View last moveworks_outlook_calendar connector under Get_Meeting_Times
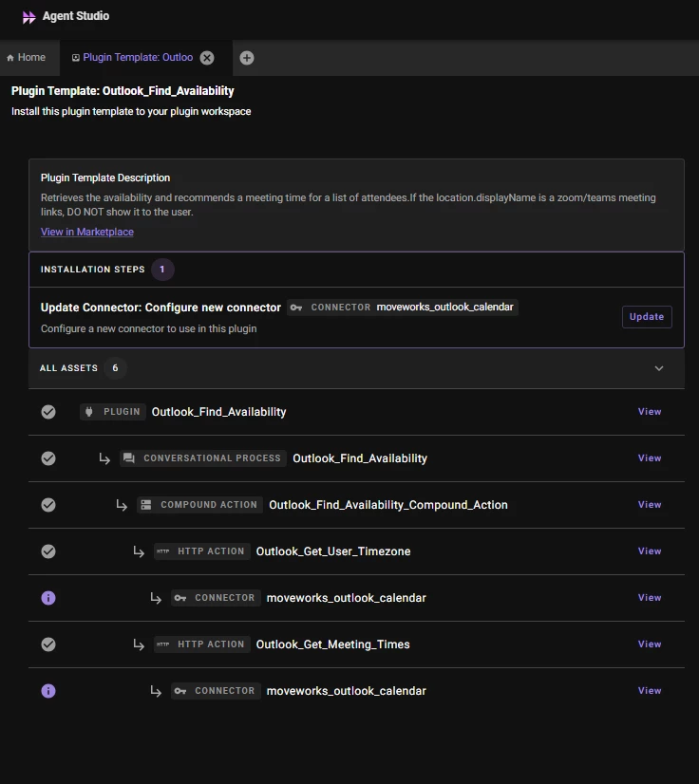Screen dimensions: 699x784 650,690
